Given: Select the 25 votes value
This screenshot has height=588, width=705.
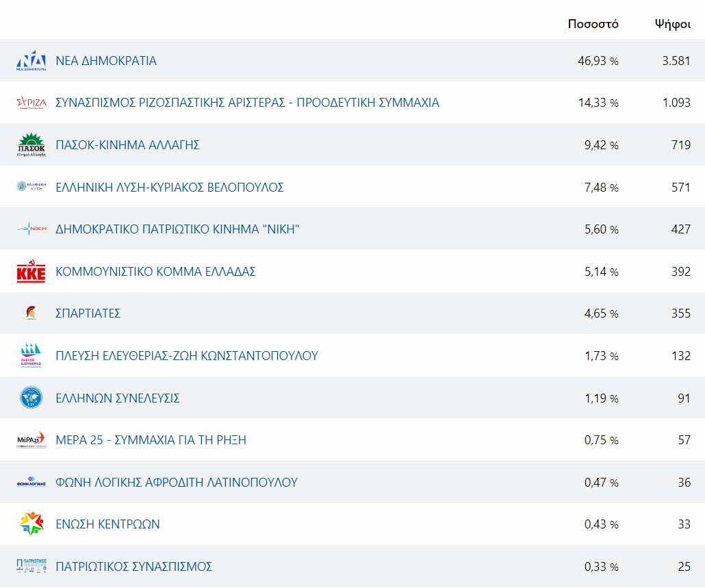Looking at the screenshot, I should (x=684, y=566).
